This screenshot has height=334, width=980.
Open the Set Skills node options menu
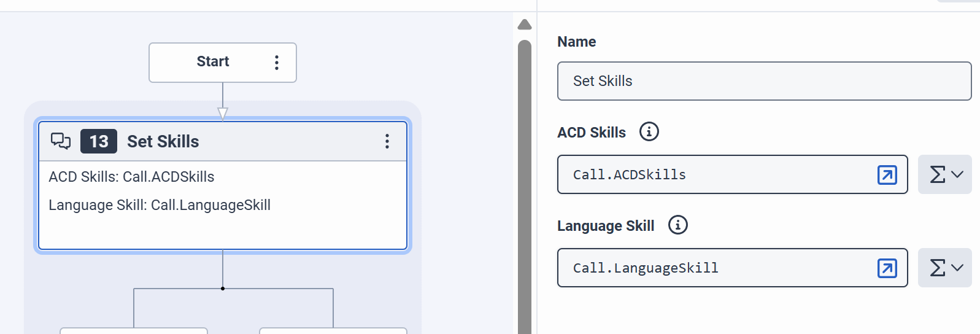387,141
